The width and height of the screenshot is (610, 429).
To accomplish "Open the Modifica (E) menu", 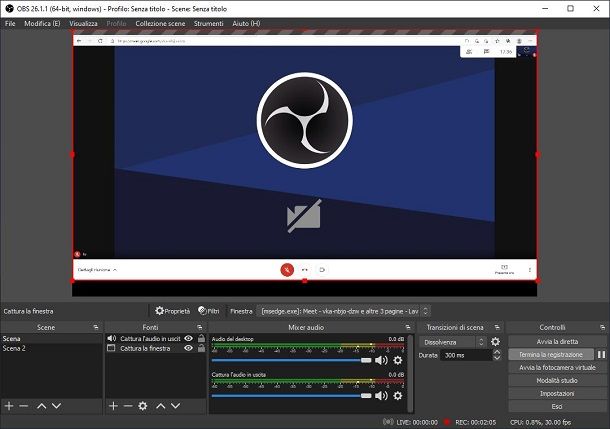I will point(42,23).
